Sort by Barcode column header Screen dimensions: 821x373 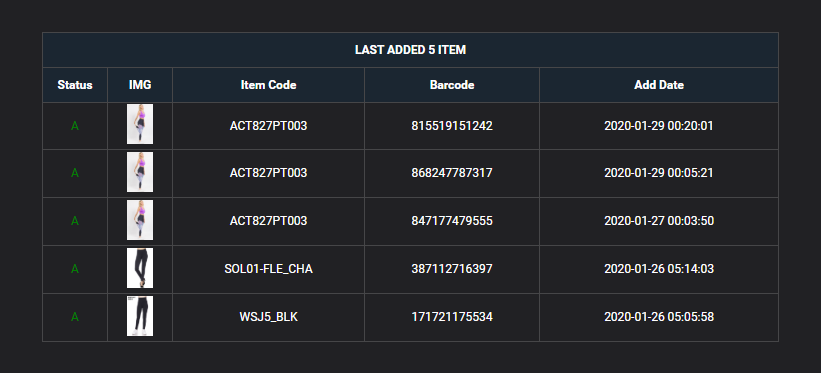452,85
